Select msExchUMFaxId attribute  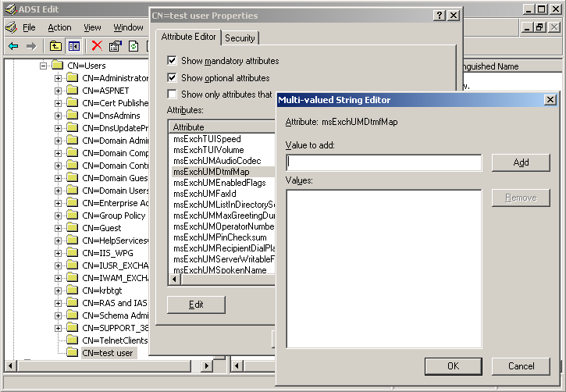205,194
